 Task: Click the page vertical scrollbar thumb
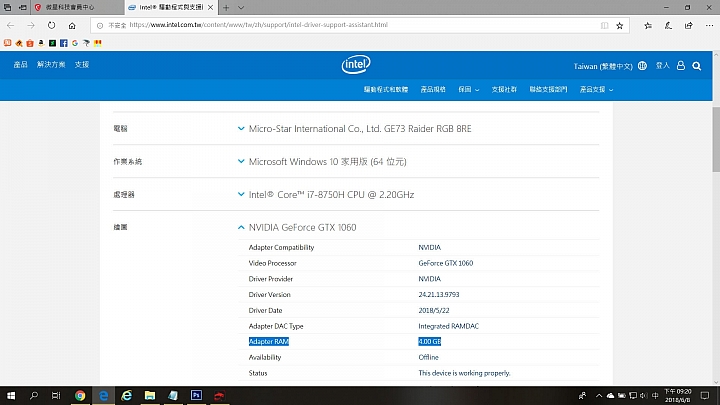point(716,139)
